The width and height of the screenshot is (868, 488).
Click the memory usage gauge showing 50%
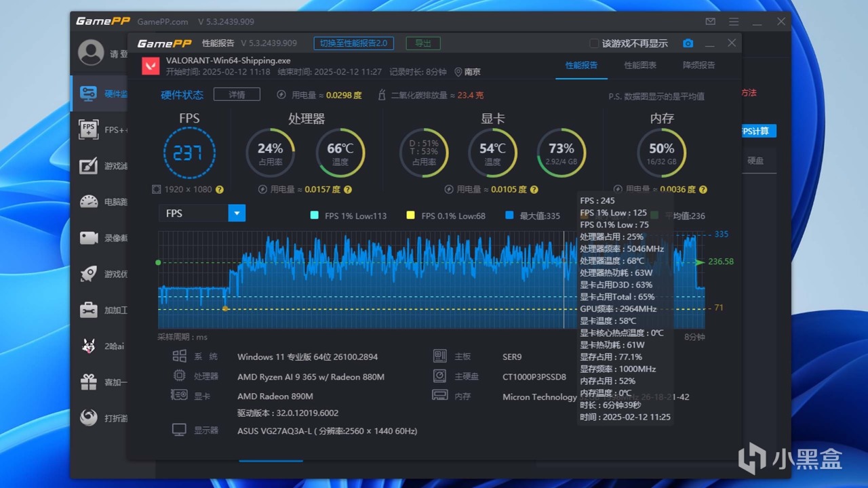[661, 152]
